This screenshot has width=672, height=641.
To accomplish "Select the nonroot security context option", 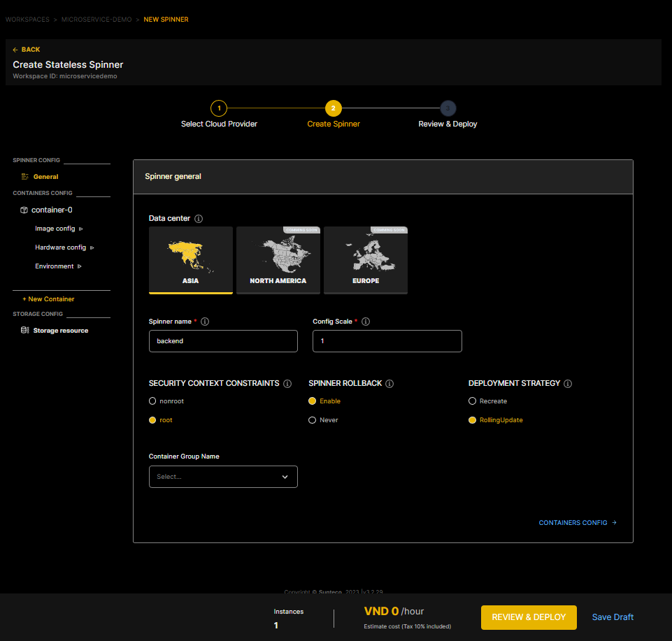I will pos(152,401).
